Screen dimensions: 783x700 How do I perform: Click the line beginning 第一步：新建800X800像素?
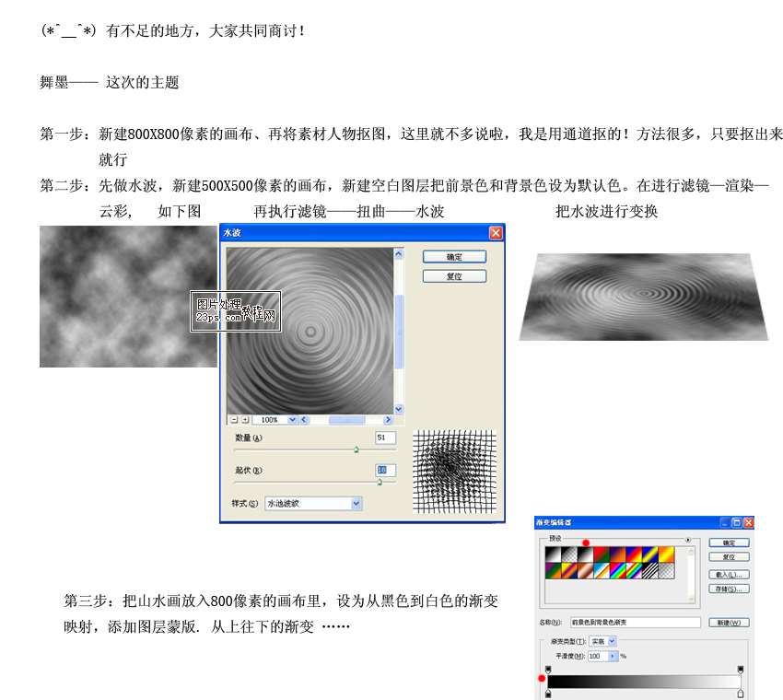tap(411, 134)
